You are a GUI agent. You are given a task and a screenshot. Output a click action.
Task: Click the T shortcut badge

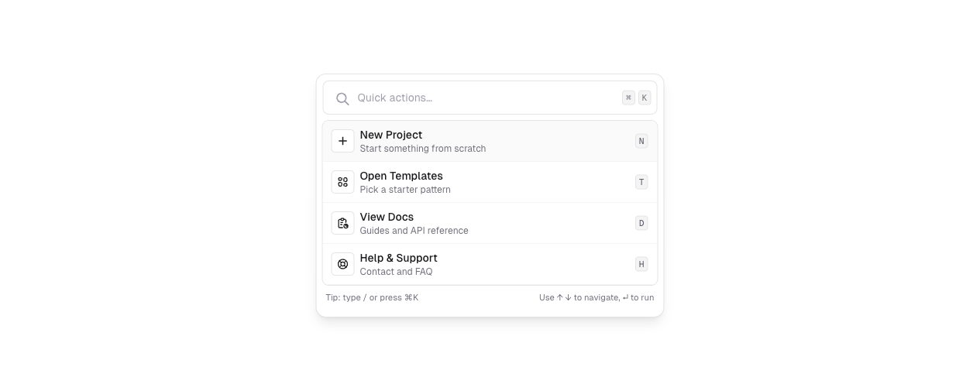click(641, 182)
